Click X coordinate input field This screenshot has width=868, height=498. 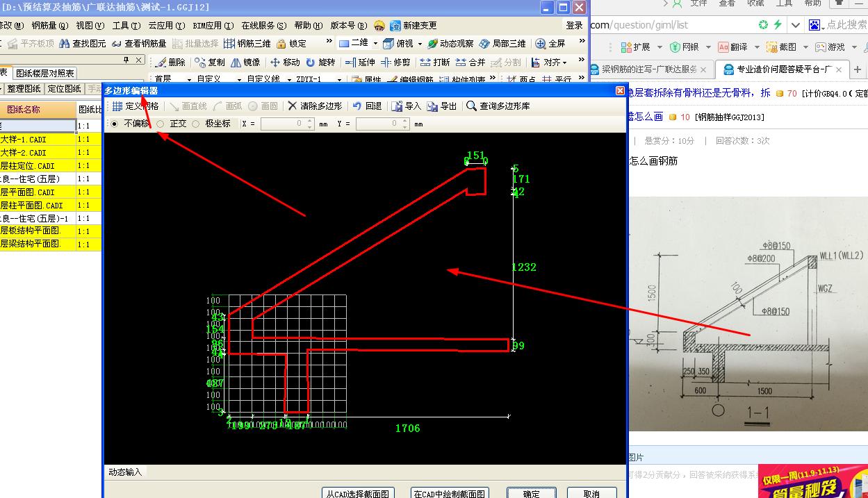point(287,124)
